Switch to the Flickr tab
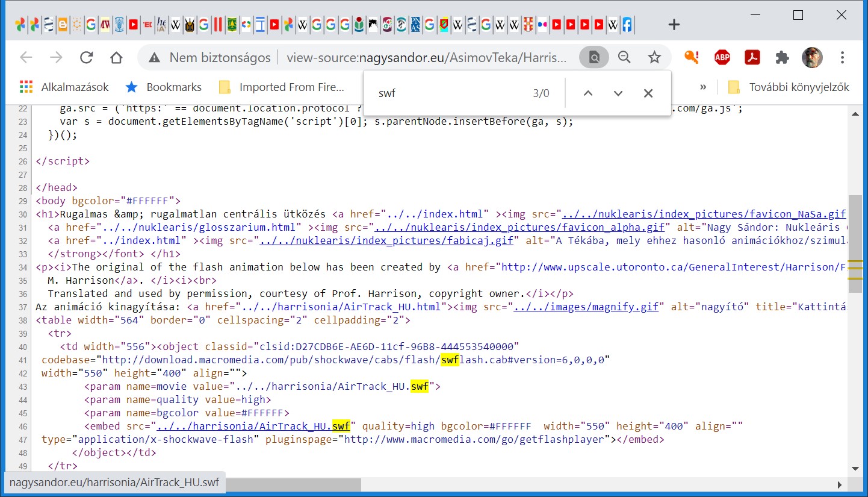 [x=542, y=25]
